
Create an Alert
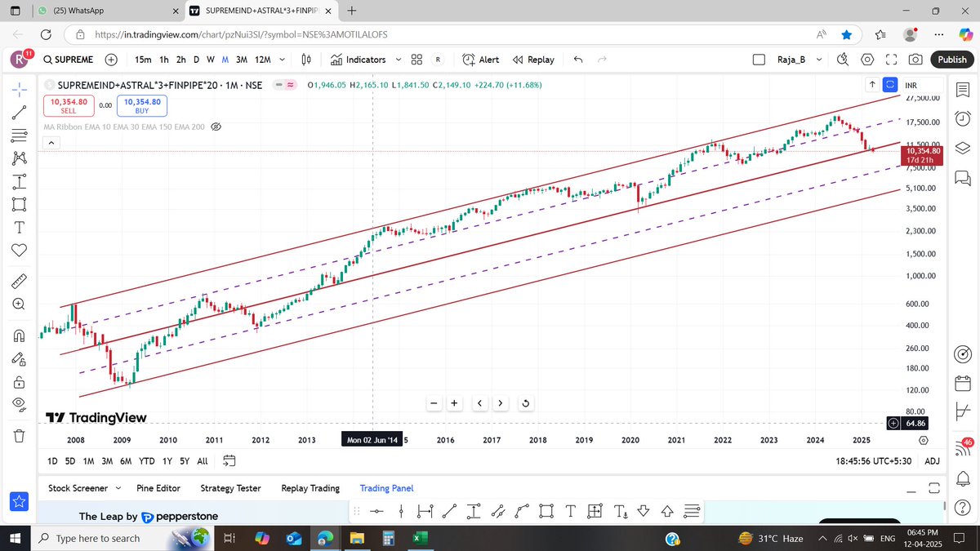point(481,60)
